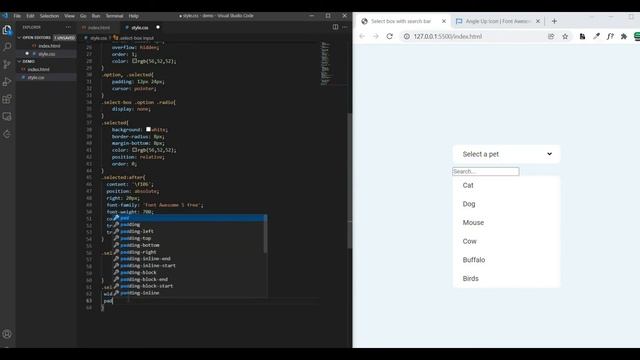The image size is (640, 360).
Task: Open the Go menu
Action: coord(83,16)
